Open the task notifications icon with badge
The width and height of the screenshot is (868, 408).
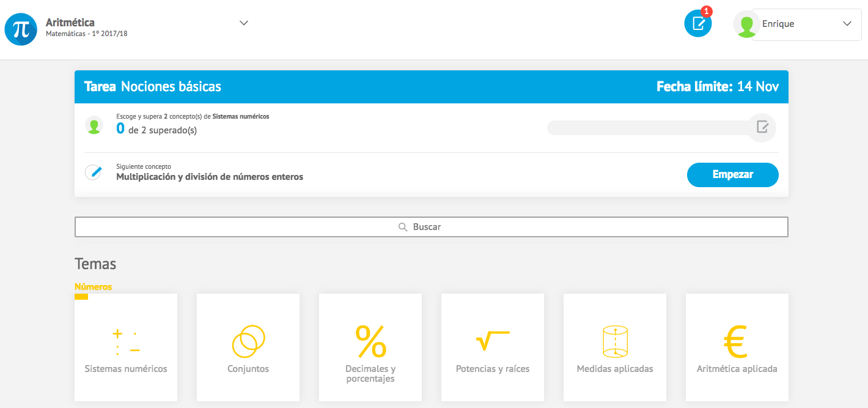(698, 24)
